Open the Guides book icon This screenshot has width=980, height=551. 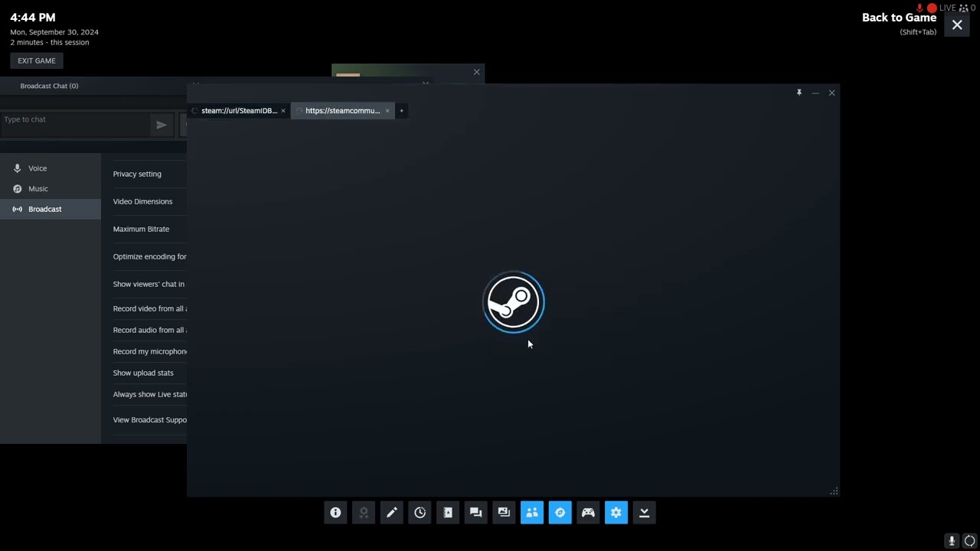pos(448,513)
